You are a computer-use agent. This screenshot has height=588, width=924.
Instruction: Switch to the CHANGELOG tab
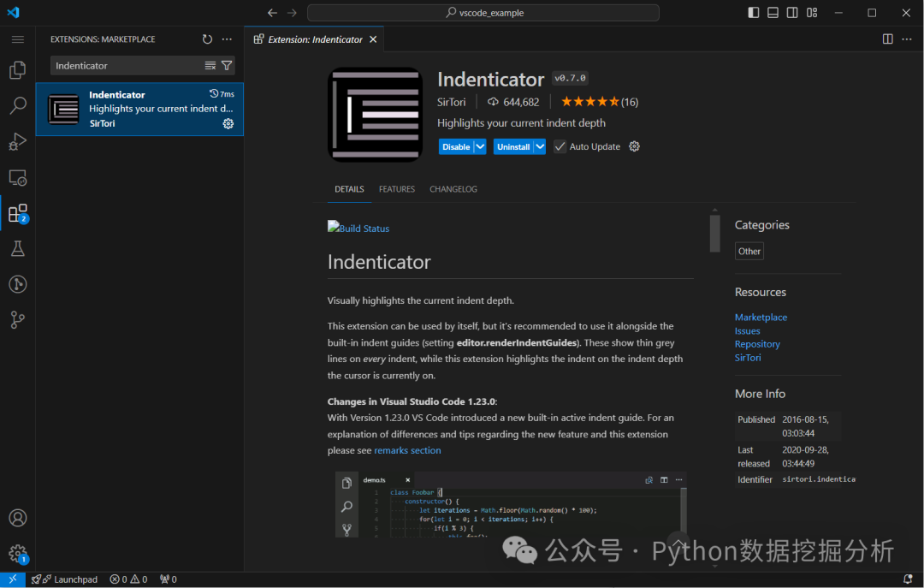[453, 189]
